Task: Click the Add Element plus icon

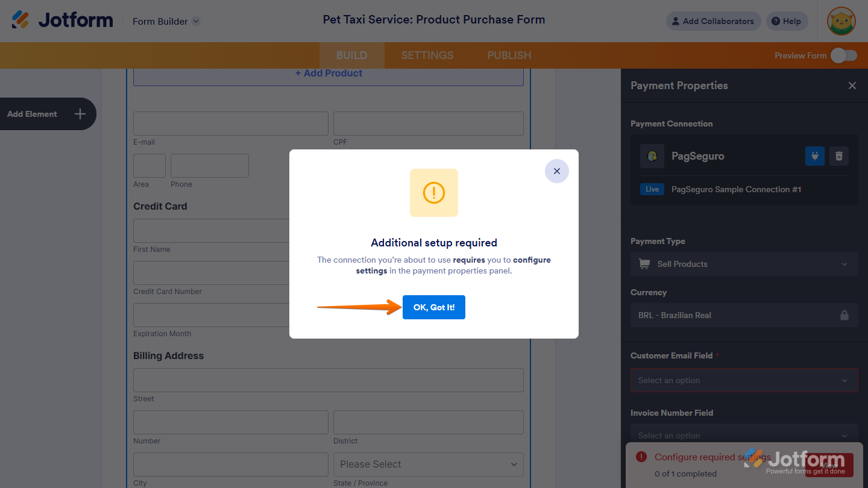Action: pos(80,114)
